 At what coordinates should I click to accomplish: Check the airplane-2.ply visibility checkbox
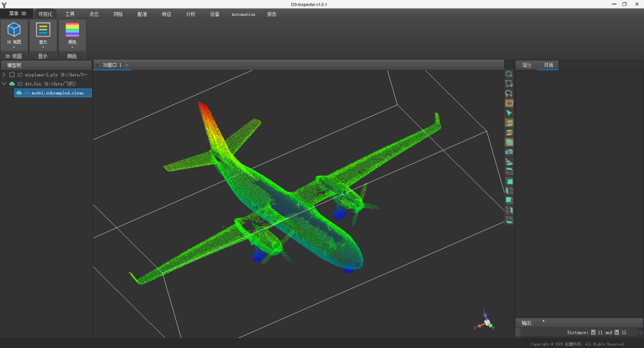[12, 75]
